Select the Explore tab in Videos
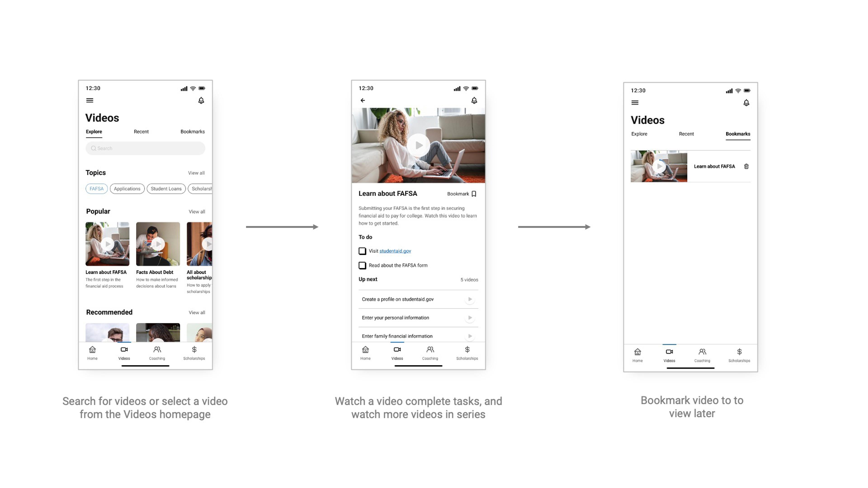This screenshot has height=488, width=868. (94, 131)
